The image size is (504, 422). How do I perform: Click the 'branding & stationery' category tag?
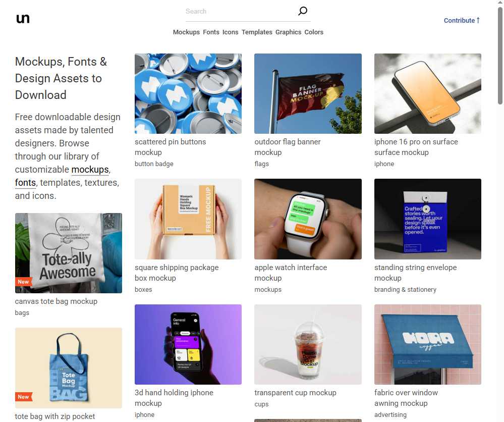tap(405, 289)
